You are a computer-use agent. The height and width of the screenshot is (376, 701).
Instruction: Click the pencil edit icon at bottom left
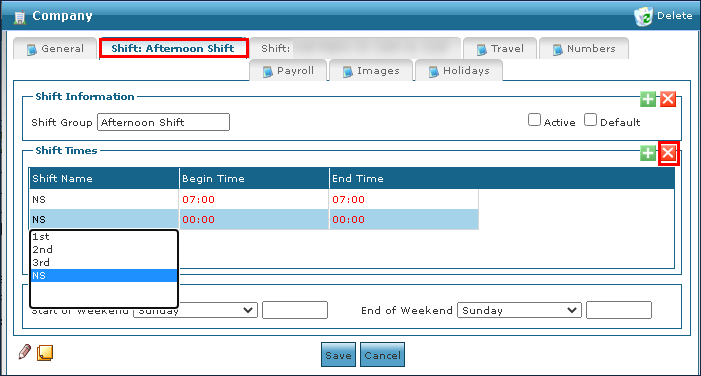pyautogui.click(x=25, y=352)
